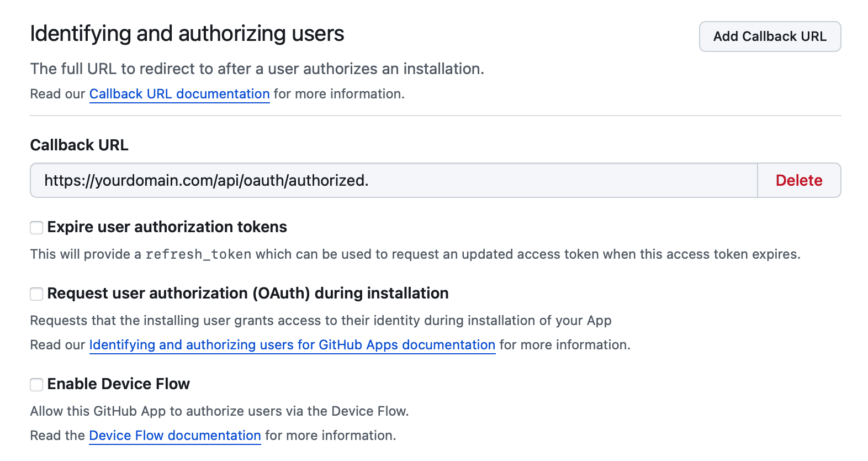Click the "Request user authorization (OAuth) during installation" label

click(x=248, y=294)
